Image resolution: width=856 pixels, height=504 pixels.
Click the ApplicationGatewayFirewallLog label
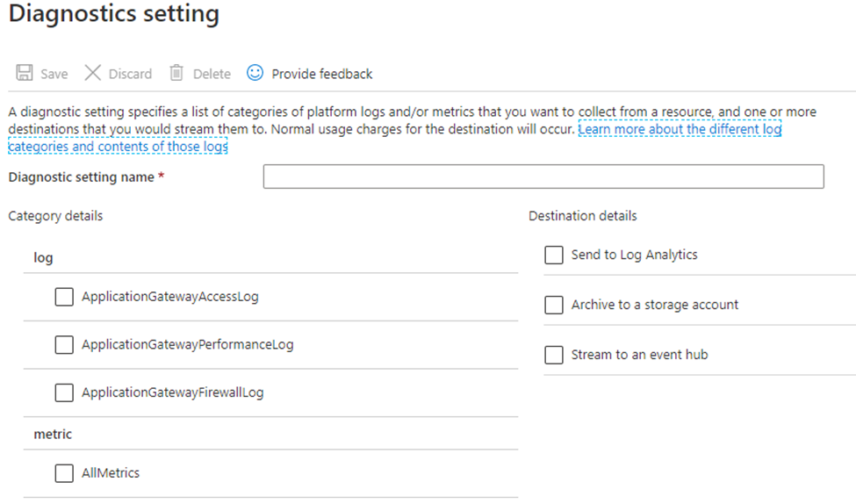pyautogui.click(x=172, y=392)
